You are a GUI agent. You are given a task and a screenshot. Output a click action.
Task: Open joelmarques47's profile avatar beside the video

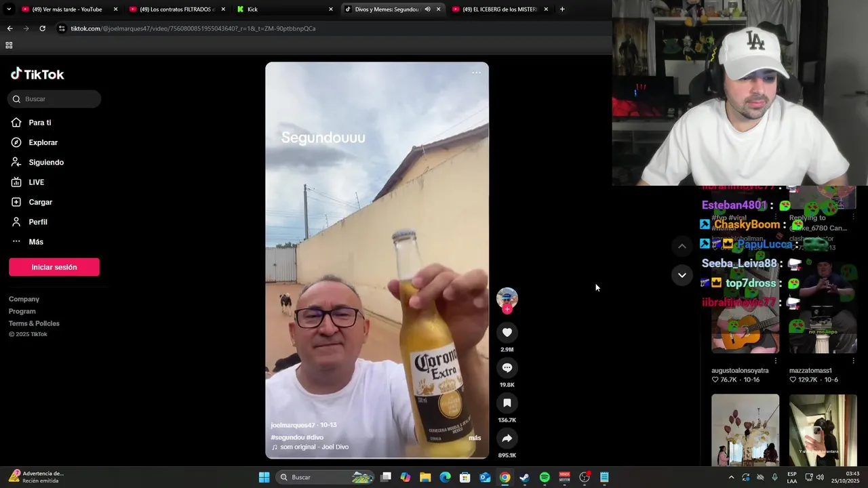click(x=507, y=298)
